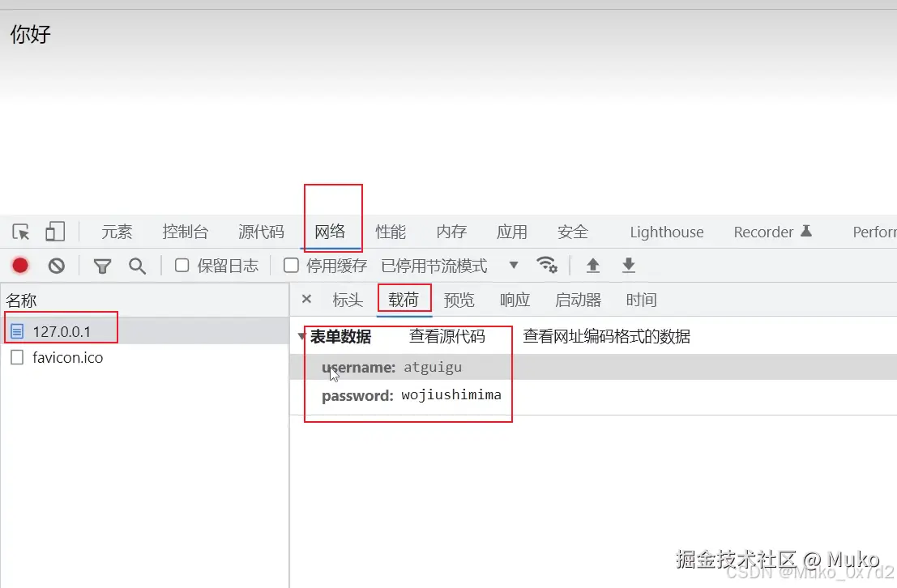The image size is (897, 588).
Task: Open network conditions via the wifi icon
Action: pos(548,265)
